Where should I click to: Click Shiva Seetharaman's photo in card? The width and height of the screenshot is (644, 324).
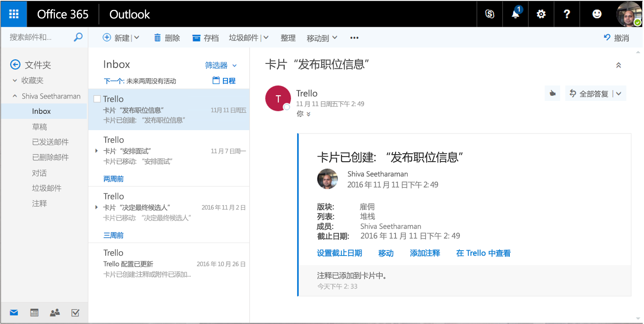(x=327, y=179)
